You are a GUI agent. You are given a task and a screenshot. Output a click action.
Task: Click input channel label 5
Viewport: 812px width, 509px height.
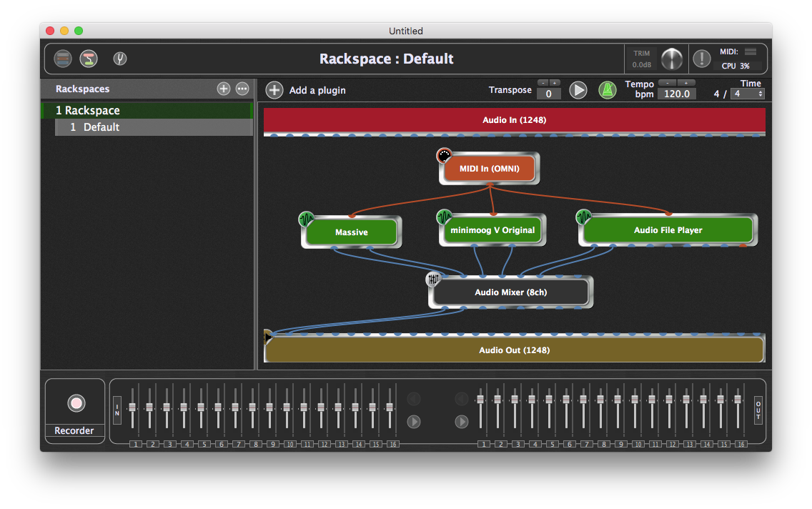[204, 444]
